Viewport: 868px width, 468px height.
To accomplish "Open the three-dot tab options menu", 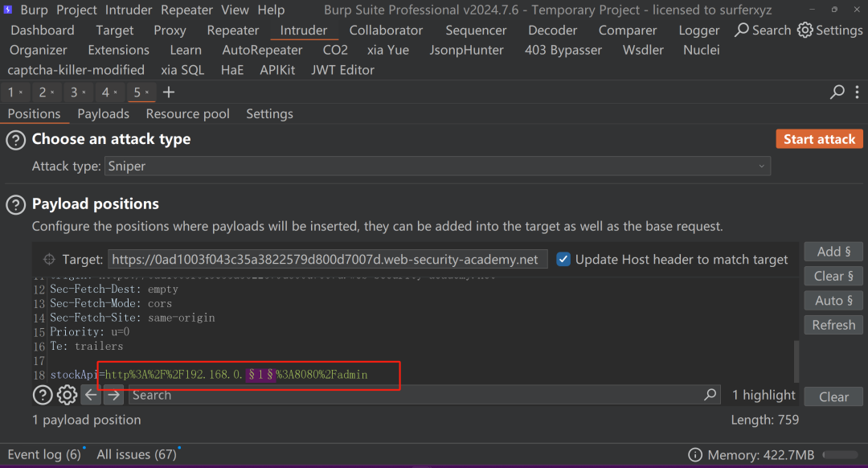I will click(857, 92).
